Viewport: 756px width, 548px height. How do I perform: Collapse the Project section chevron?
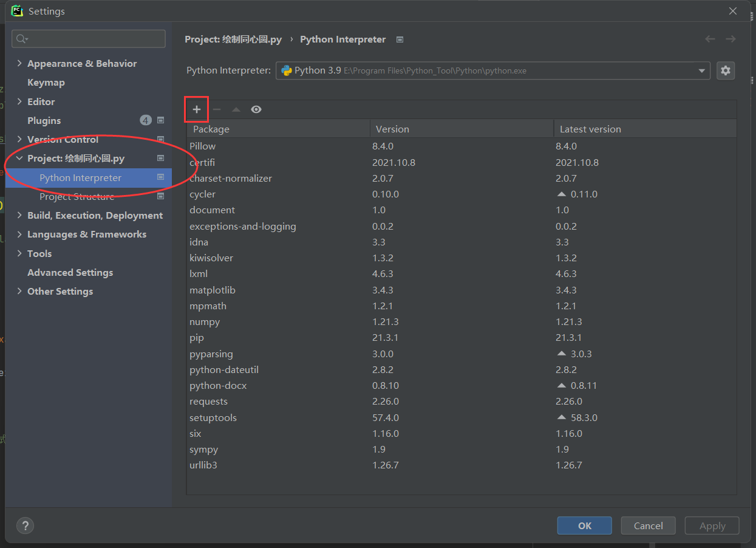[x=19, y=159]
